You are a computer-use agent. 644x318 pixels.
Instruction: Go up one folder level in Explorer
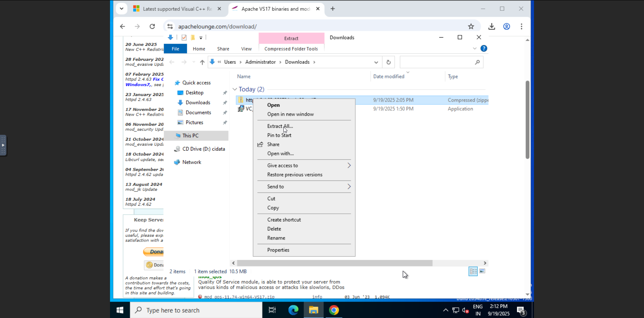[x=202, y=62]
